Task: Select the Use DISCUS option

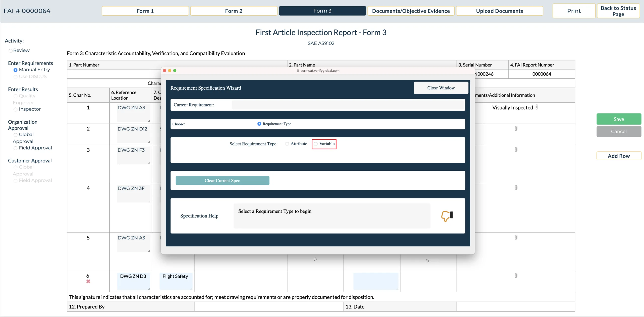Action: click(x=16, y=77)
